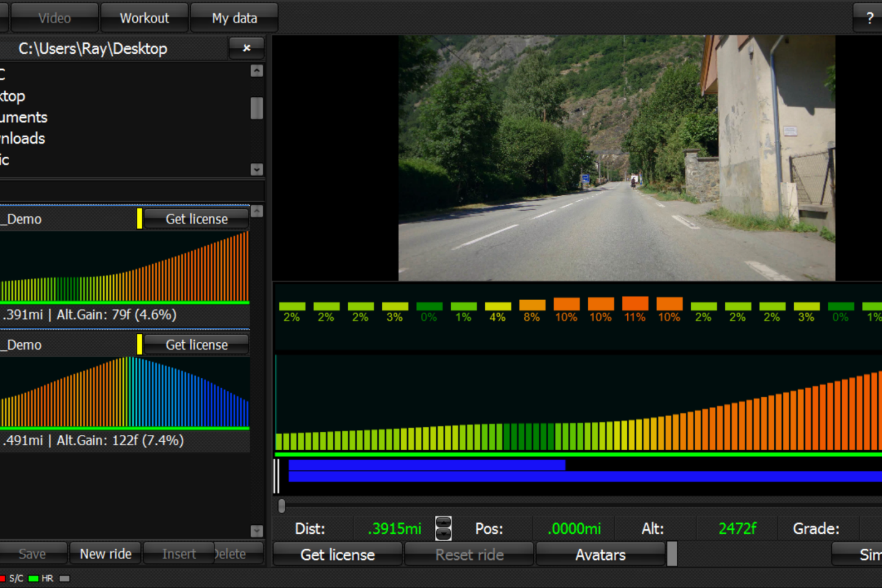Click the yellow marker on the first Demo ride

pyautogui.click(x=140, y=219)
